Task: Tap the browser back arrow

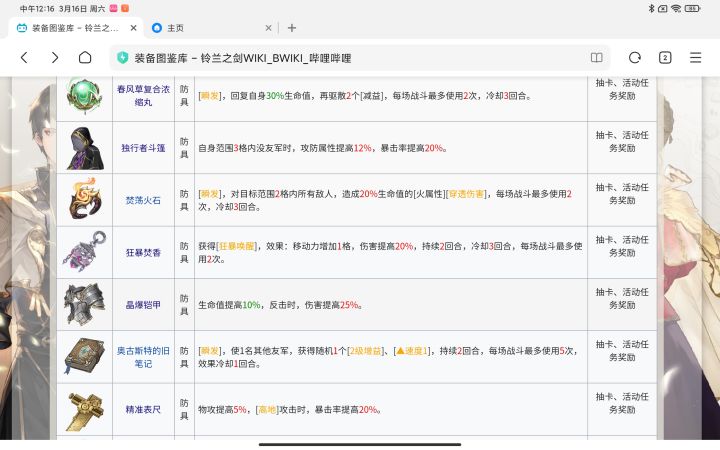Action: 24,58
